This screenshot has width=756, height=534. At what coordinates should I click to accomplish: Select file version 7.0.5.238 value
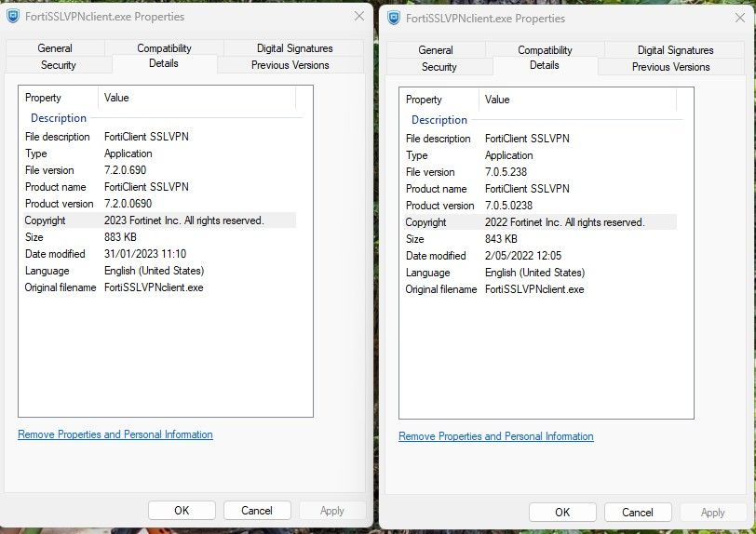click(506, 172)
